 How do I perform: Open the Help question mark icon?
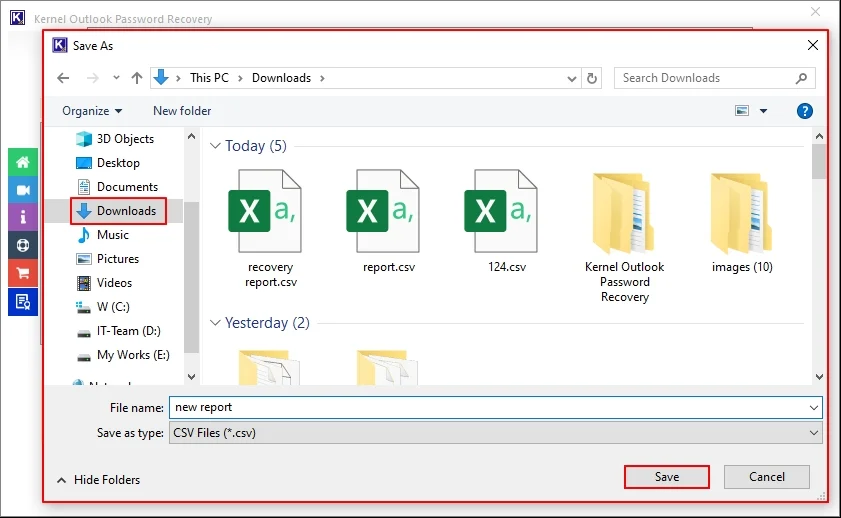(805, 111)
